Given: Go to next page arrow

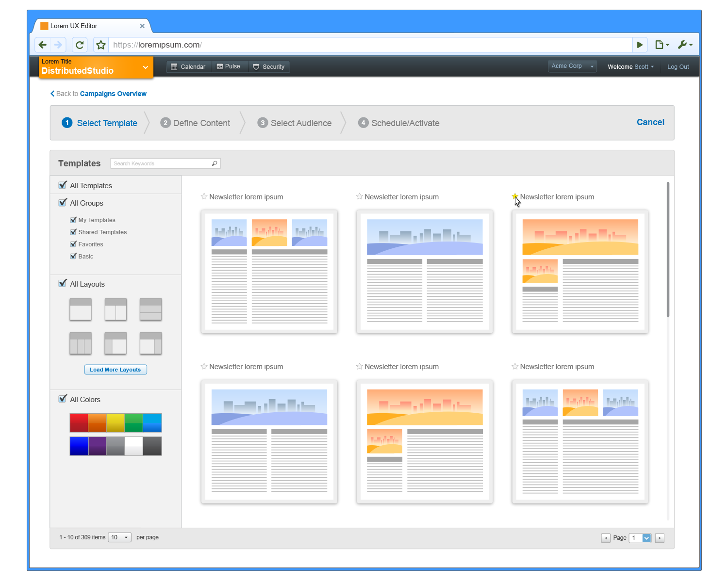Looking at the screenshot, I should [x=660, y=538].
